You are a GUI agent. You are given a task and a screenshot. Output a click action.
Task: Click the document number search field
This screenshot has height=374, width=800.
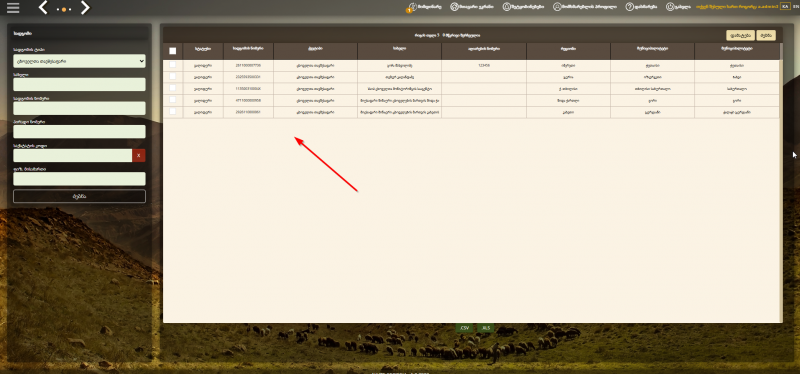pyautogui.click(x=79, y=108)
